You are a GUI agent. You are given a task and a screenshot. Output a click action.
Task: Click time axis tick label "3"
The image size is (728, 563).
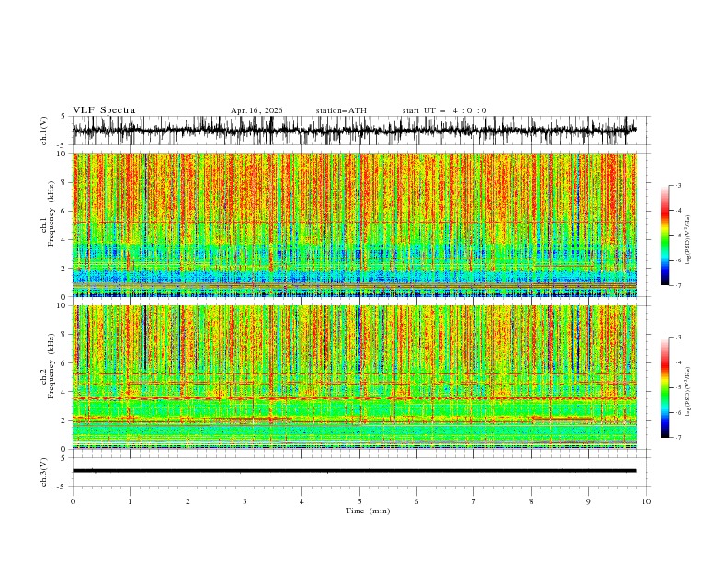pos(245,501)
